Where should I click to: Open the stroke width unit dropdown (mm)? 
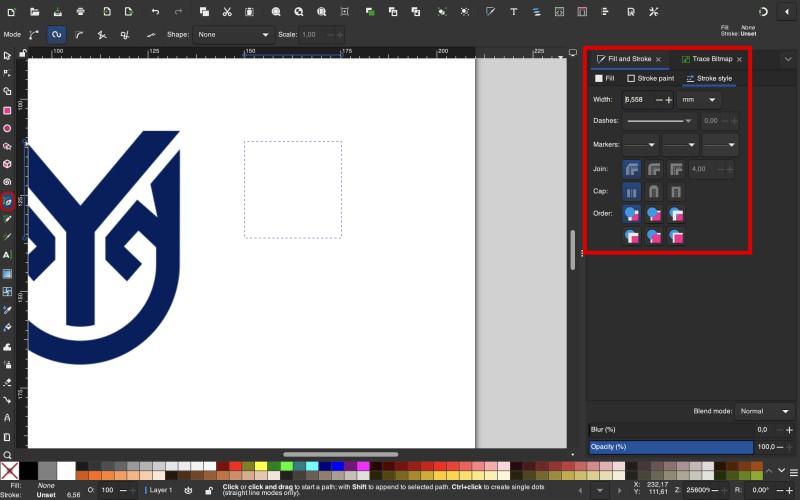(x=699, y=100)
